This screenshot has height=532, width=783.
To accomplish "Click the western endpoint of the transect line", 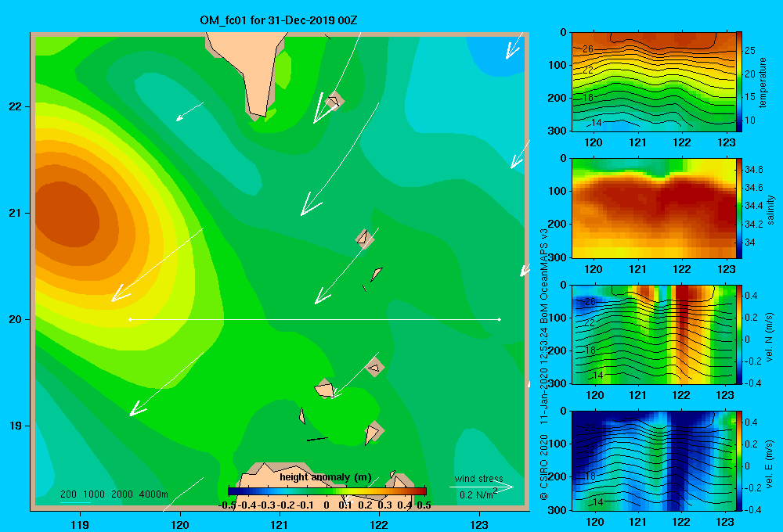I will [130, 319].
